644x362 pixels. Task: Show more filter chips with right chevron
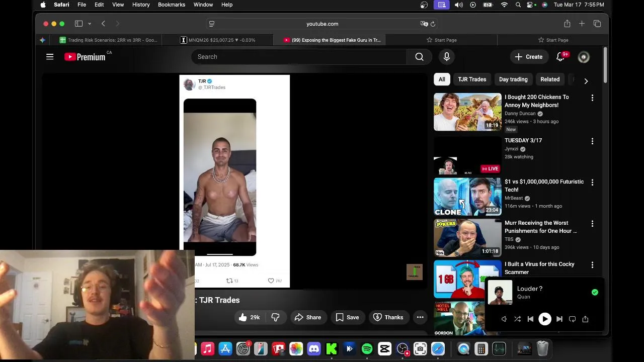coord(586,80)
